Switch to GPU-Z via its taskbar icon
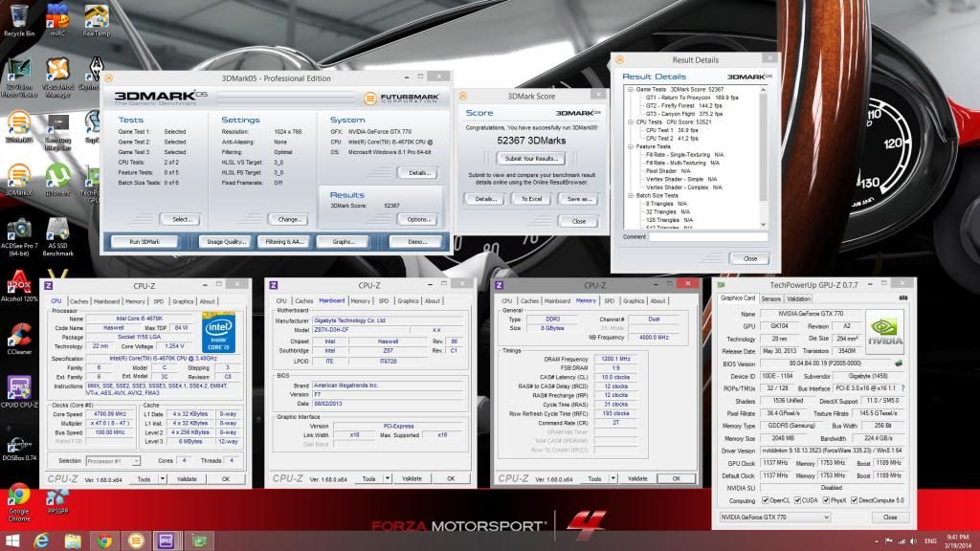Screen dimensions: 980x551 (199, 540)
